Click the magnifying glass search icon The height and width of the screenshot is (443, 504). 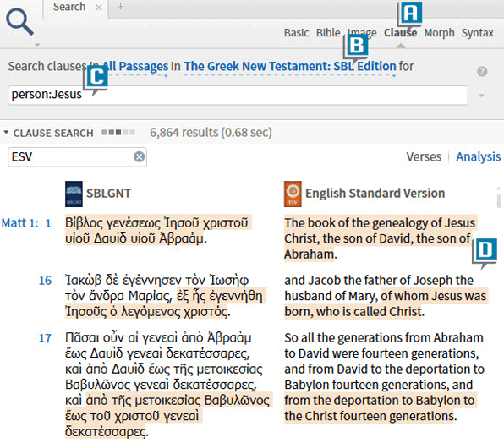tap(19, 21)
